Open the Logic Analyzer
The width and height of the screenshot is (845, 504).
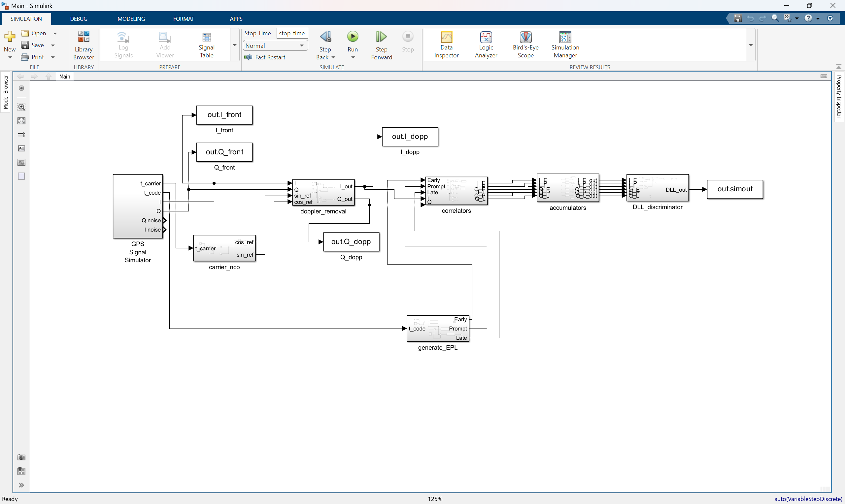click(x=486, y=45)
